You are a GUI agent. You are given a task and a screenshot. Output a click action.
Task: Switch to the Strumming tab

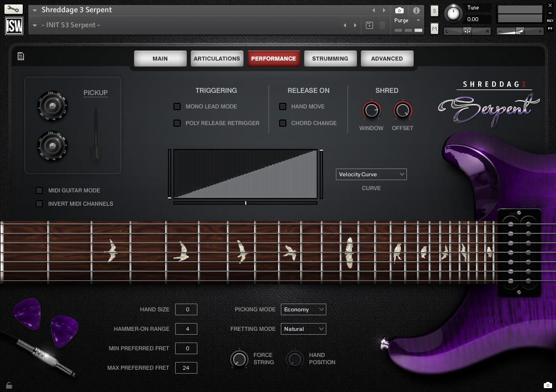[x=330, y=58]
